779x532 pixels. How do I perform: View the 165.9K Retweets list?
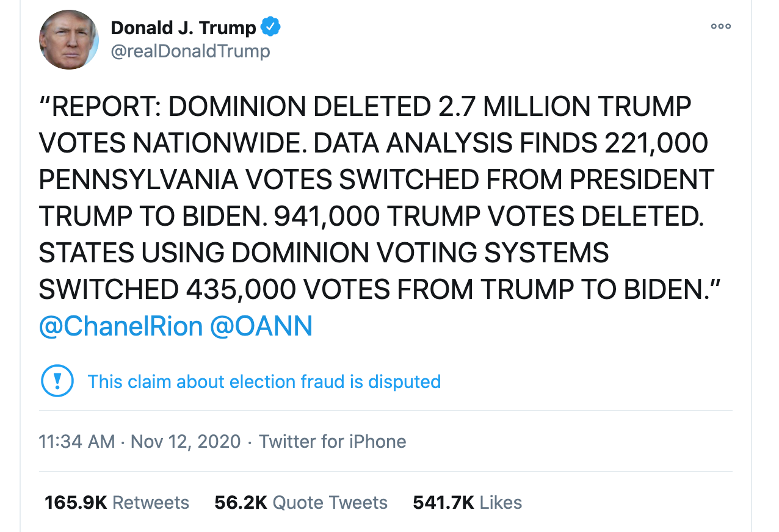pos(117,503)
